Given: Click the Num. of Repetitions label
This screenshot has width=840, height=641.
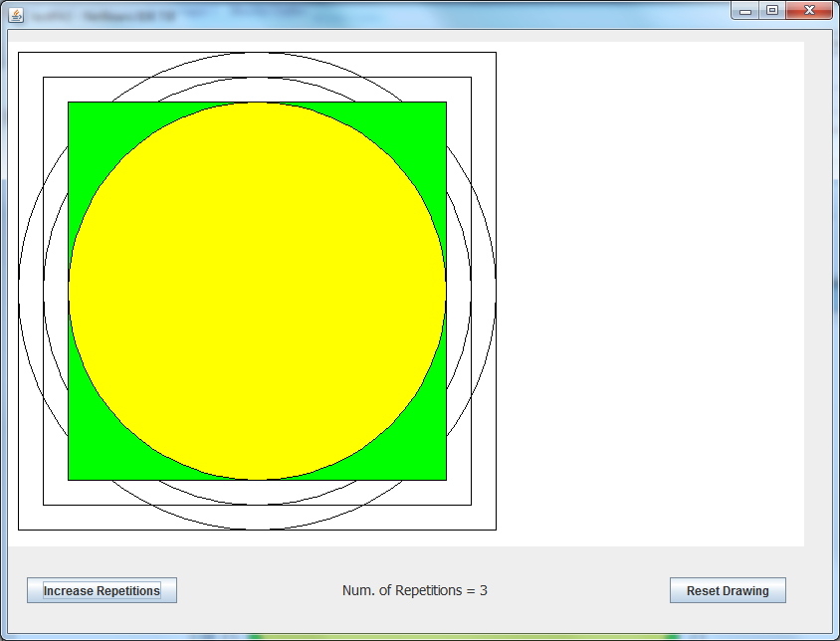Looking at the screenshot, I should pyautogui.click(x=414, y=590).
